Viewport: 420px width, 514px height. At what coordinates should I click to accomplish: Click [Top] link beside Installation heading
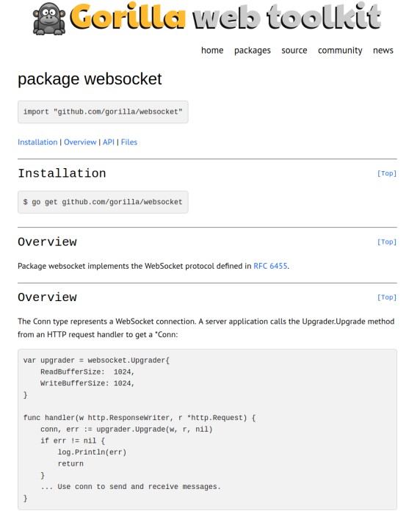click(x=387, y=173)
